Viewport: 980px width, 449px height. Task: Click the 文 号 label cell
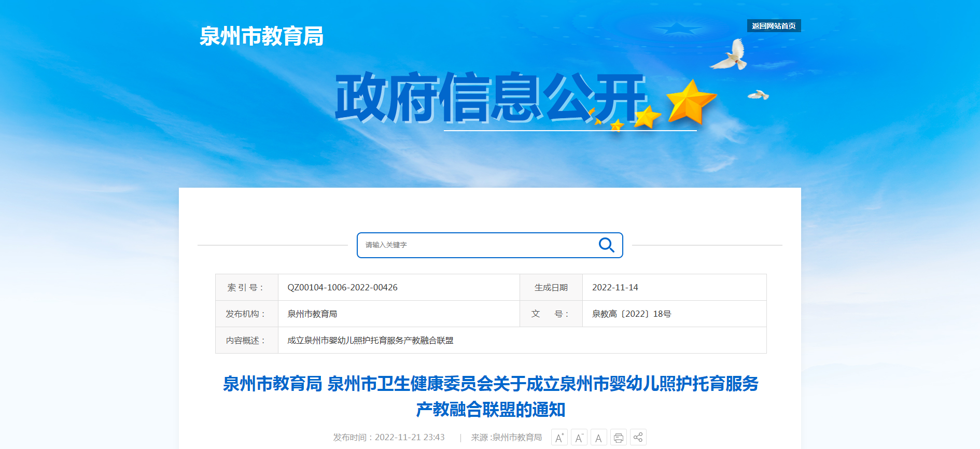click(x=551, y=314)
